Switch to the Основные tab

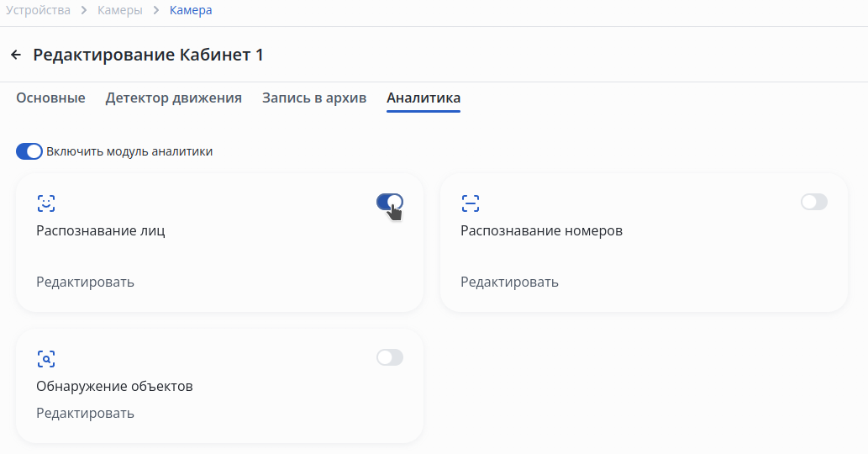50,98
